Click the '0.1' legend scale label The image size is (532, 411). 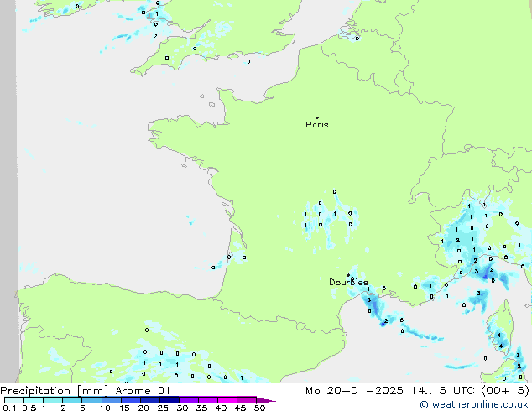click(9, 408)
